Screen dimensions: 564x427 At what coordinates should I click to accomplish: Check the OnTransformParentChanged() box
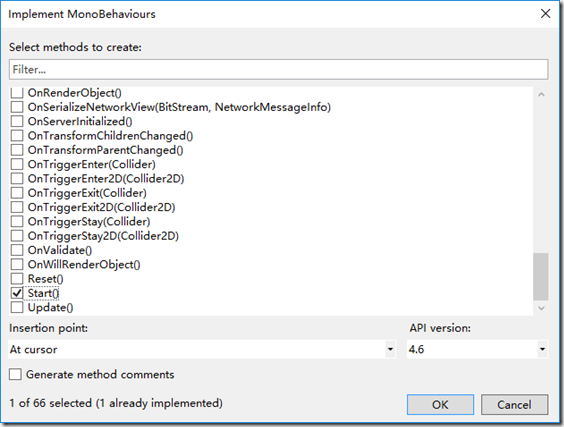[x=17, y=150]
